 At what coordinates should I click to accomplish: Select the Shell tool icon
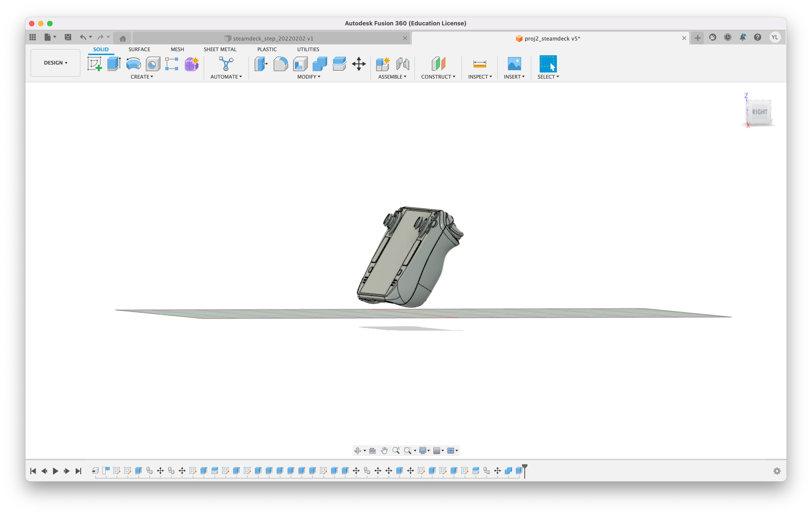[300, 64]
